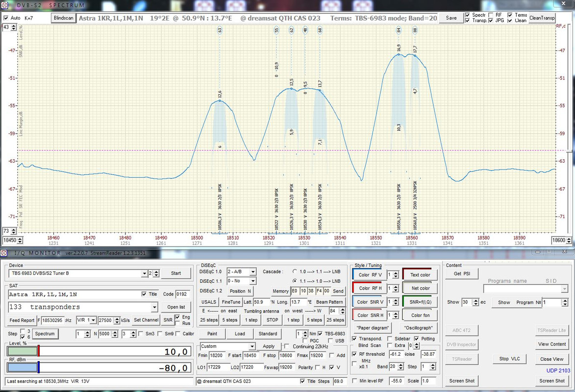Open the Text color swatch button
Screen dimensions: 575x392
pyautogui.click(x=420, y=275)
